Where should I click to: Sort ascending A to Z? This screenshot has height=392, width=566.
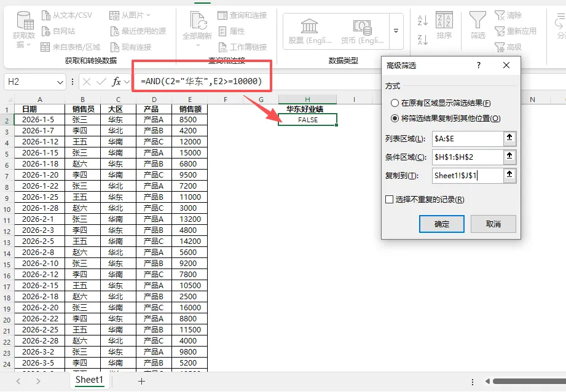(x=422, y=20)
